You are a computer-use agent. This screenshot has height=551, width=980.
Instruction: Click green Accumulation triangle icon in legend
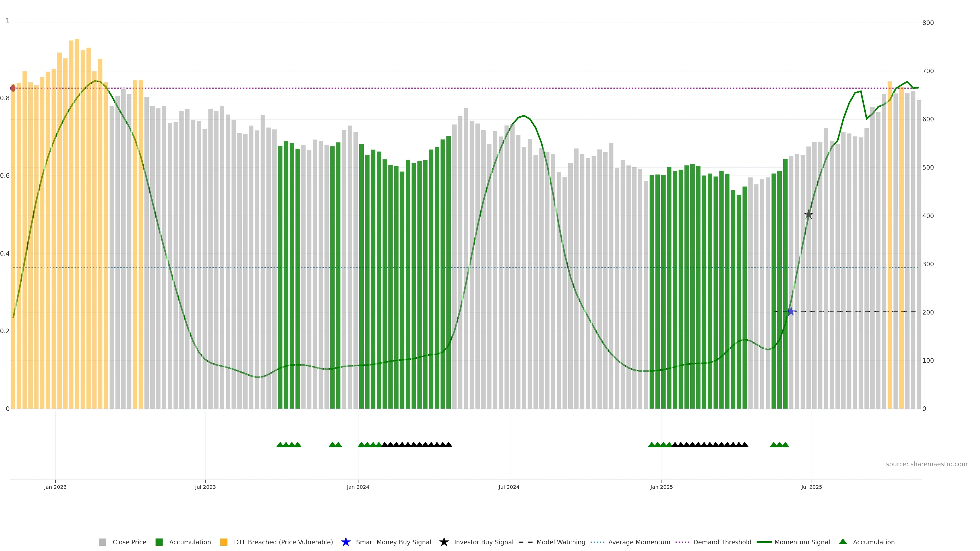(x=843, y=542)
